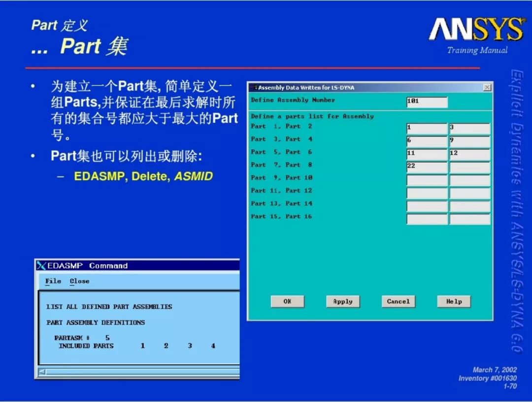Click 'LIST ALL DEFINED PART ASSEMBLIES' text

109,307
